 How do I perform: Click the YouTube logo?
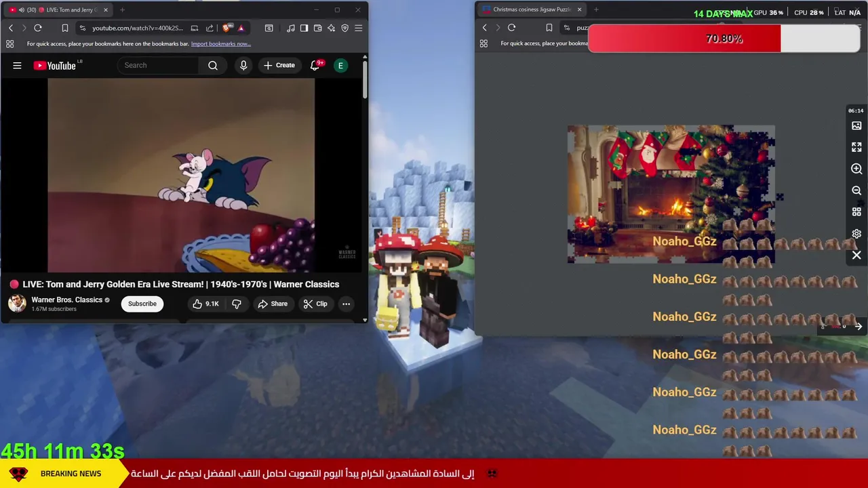pos(56,66)
